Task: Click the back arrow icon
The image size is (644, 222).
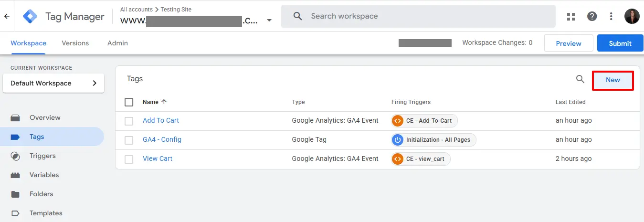Action: [7, 16]
